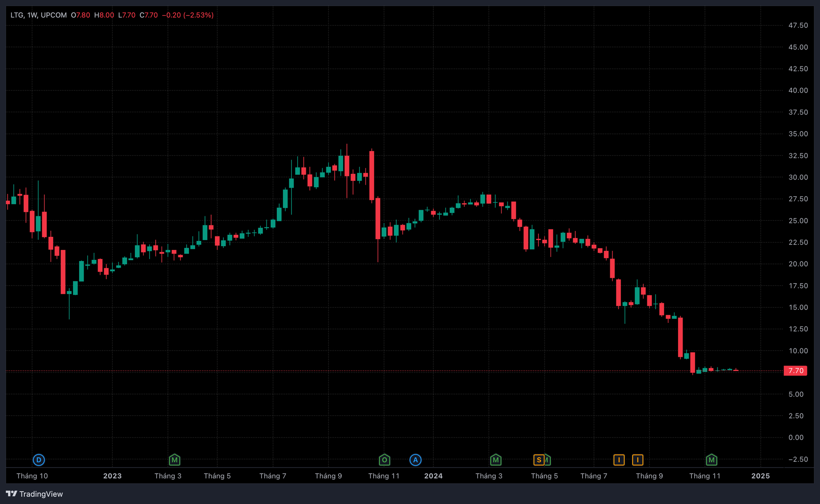Click Tháng 11 label just before 2024
This screenshot has height=504, width=820.
[x=384, y=476]
